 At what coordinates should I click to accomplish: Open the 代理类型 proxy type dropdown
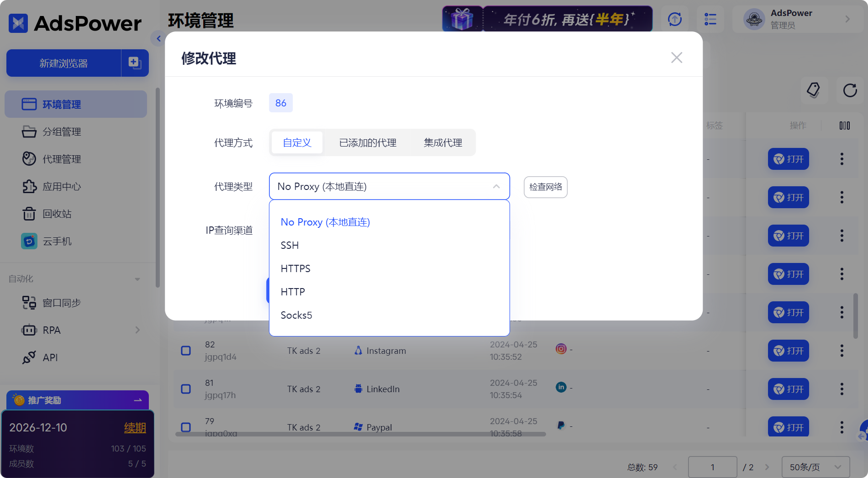pos(389,186)
